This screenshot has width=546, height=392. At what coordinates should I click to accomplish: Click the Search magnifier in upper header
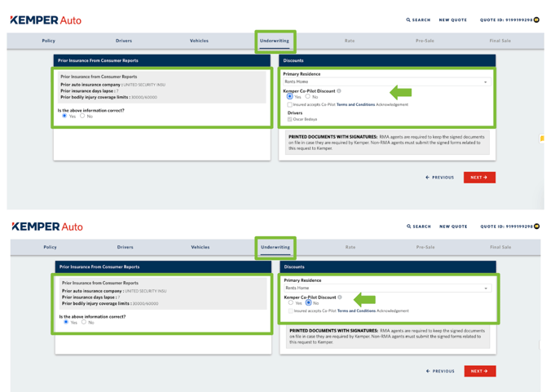coord(409,20)
